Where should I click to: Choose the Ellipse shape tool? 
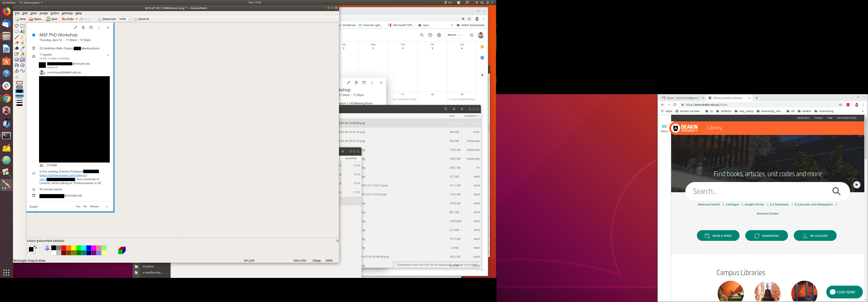click(23, 65)
